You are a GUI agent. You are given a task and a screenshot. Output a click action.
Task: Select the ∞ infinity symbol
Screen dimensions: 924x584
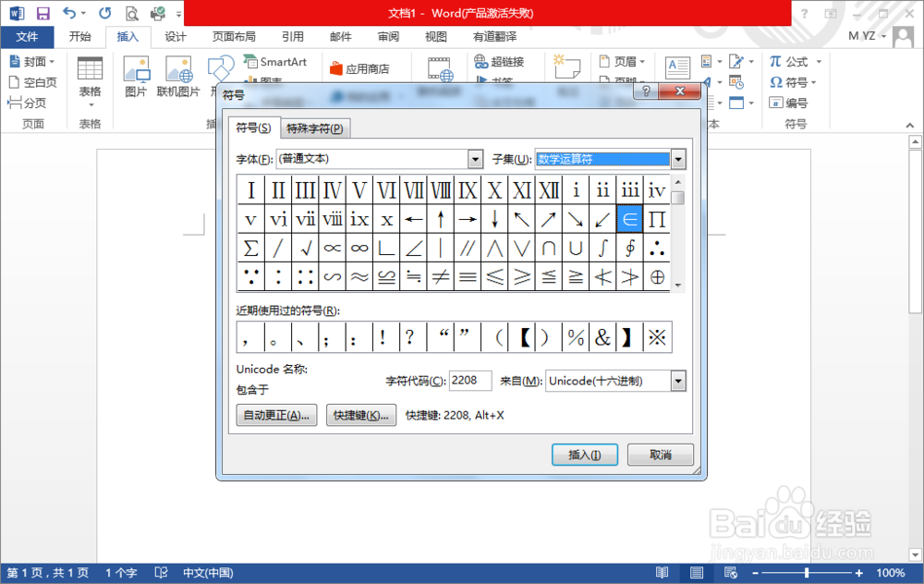[359, 248]
